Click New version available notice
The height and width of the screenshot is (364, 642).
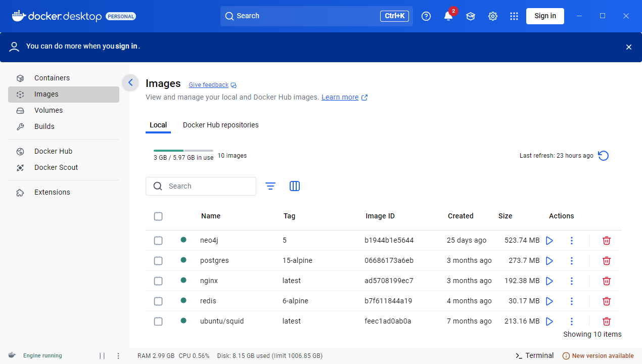click(x=598, y=356)
